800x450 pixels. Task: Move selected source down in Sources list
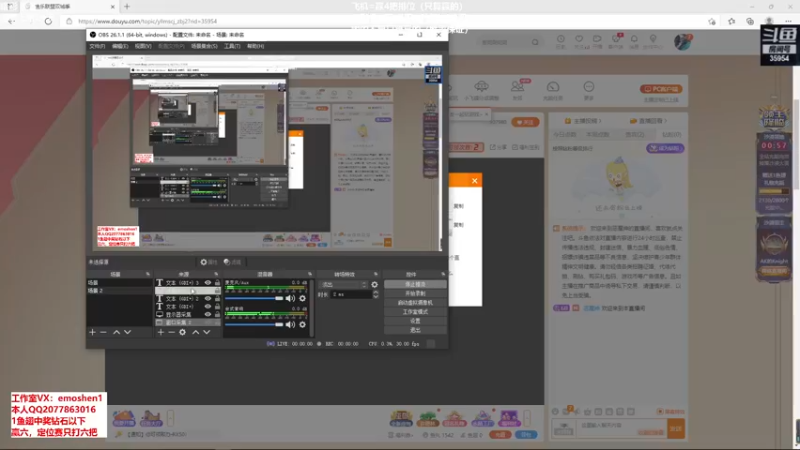coord(207,332)
